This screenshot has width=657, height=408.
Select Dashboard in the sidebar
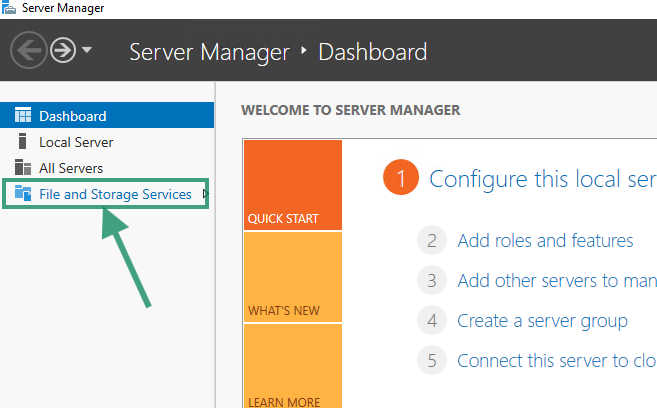pyautogui.click(x=107, y=115)
